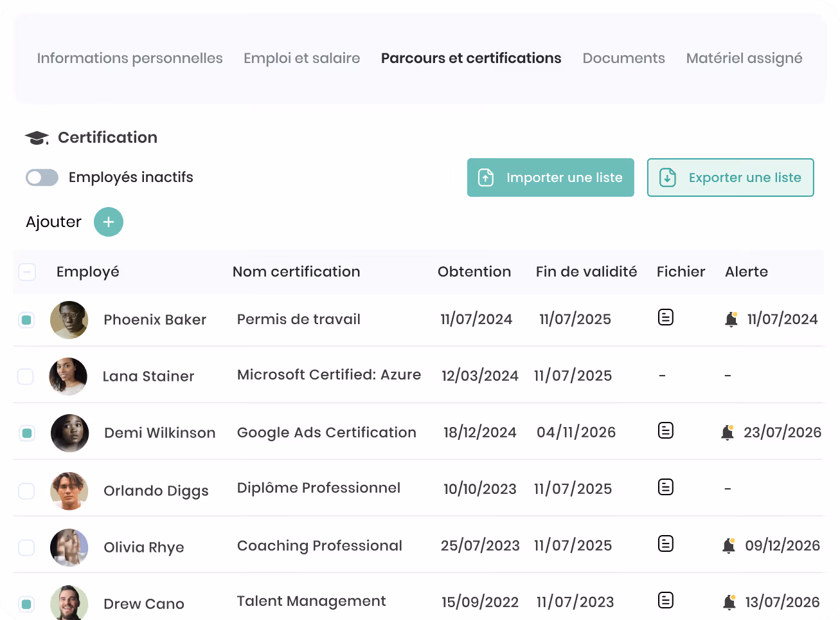
Task: Click the Exporter une liste button
Action: [x=731, y=178]
